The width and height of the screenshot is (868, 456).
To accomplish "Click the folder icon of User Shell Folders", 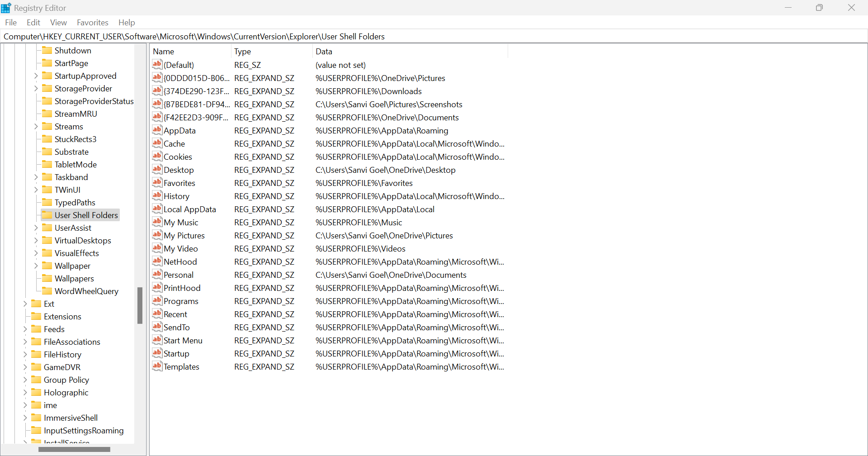I will pos(47,215).
